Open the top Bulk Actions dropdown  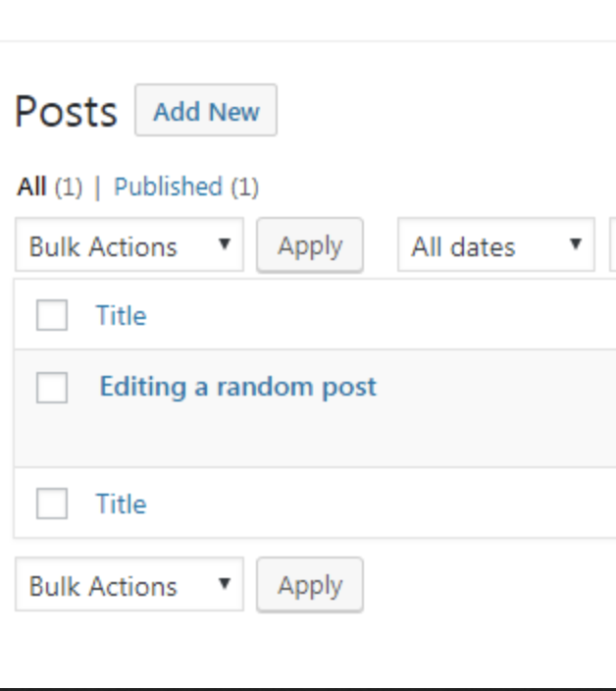coord(128,246)
